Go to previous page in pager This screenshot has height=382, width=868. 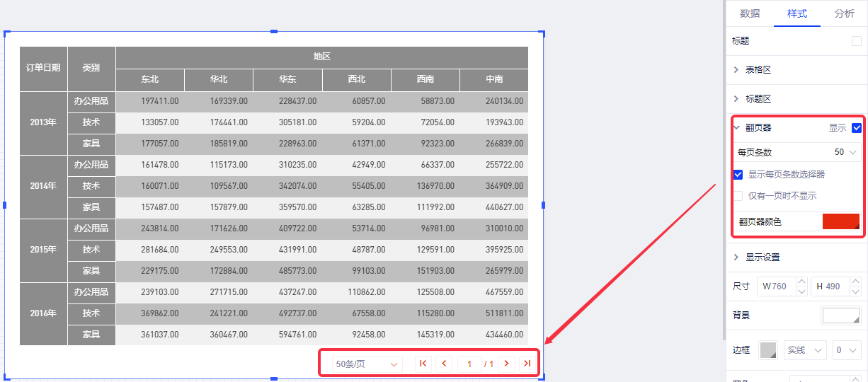[444, 364]
